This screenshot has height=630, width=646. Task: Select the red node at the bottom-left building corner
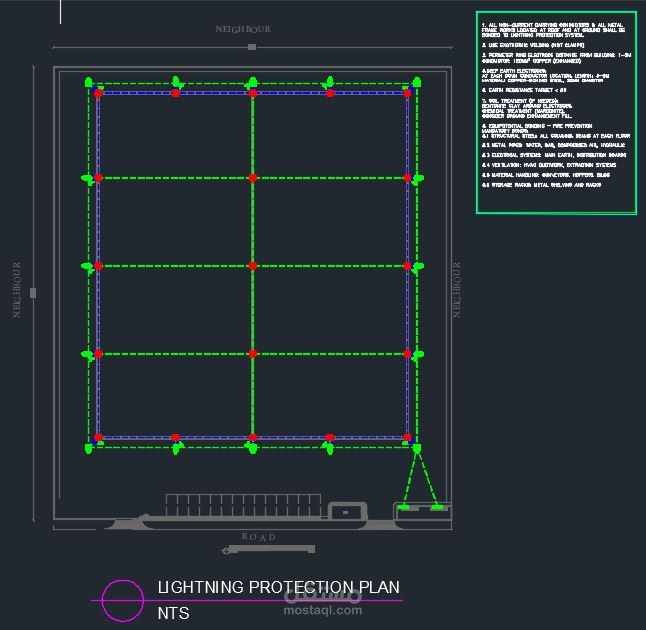click(98, 437)
